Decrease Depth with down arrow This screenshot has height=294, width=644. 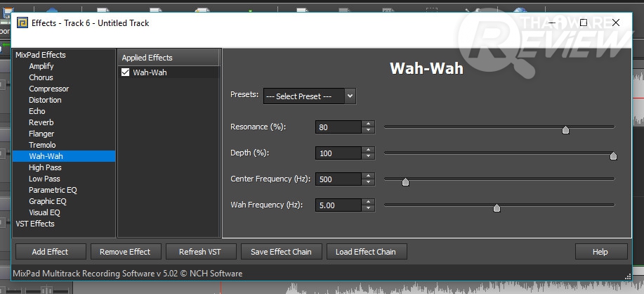[x=369, y=156]
